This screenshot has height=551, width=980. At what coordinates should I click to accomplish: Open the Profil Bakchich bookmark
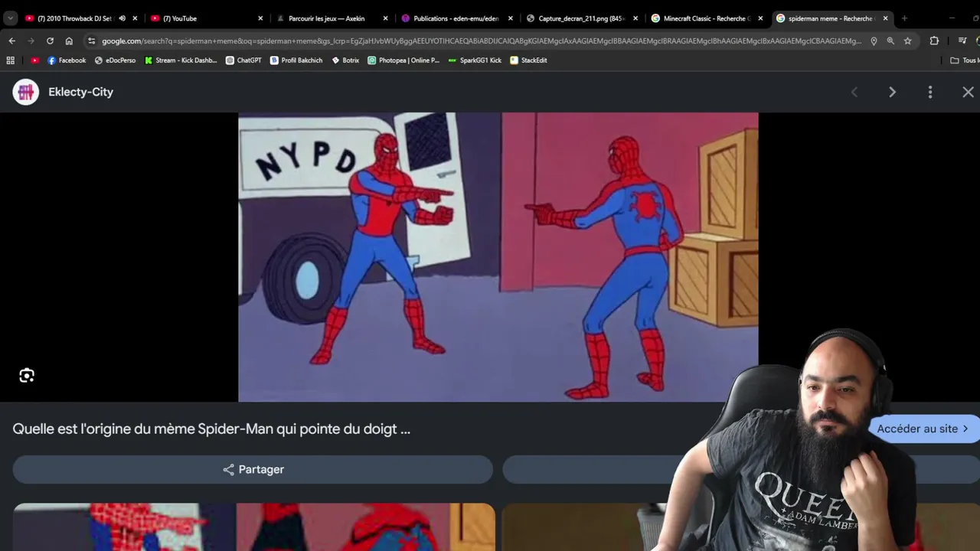pos(296,60)
